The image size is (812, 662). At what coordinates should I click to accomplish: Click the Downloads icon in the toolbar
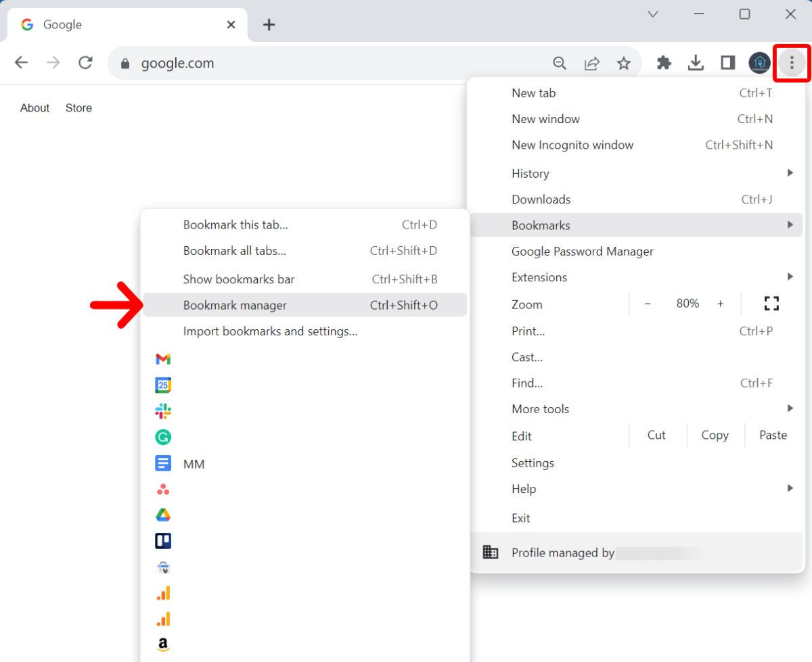(696, 62)
